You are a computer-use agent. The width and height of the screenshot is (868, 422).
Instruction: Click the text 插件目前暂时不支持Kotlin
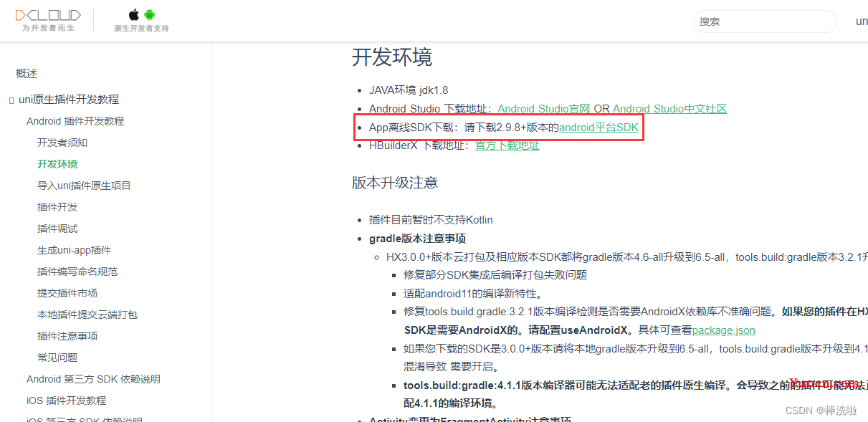[431, 220]
